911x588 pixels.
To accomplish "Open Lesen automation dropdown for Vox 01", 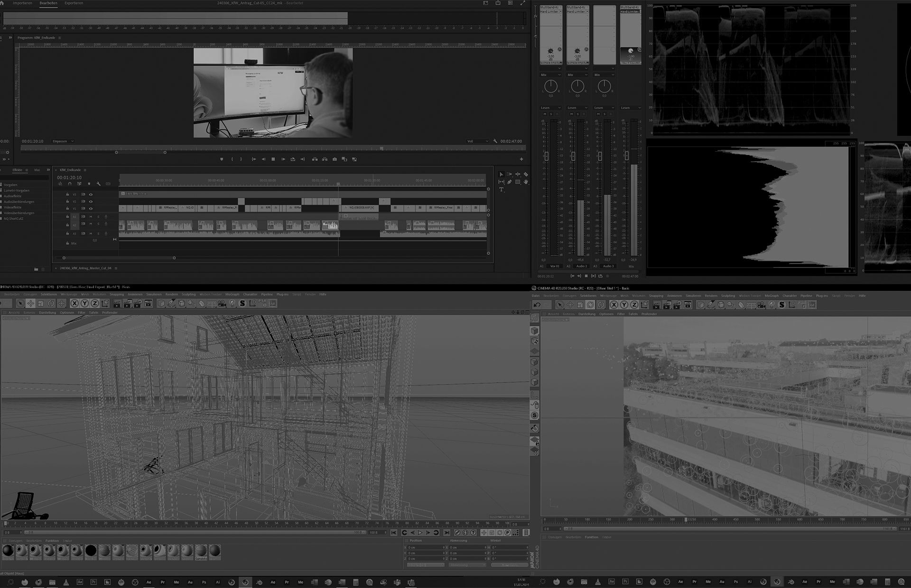I will [551, 108].
